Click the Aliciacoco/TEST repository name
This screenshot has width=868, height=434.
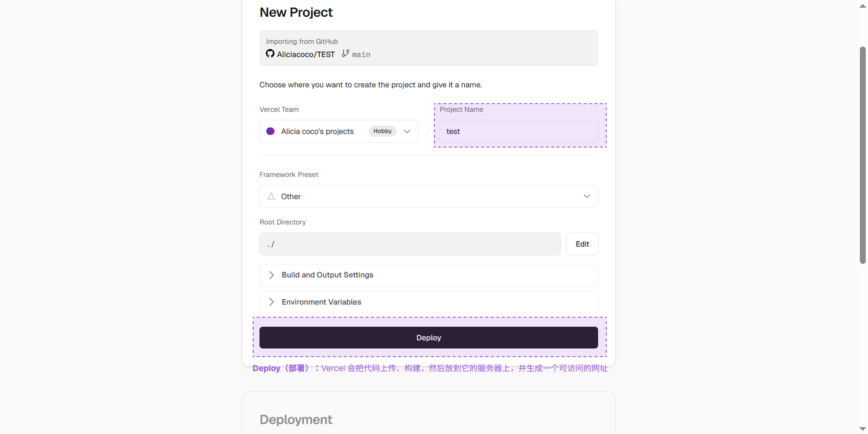[x=306, y=54]
